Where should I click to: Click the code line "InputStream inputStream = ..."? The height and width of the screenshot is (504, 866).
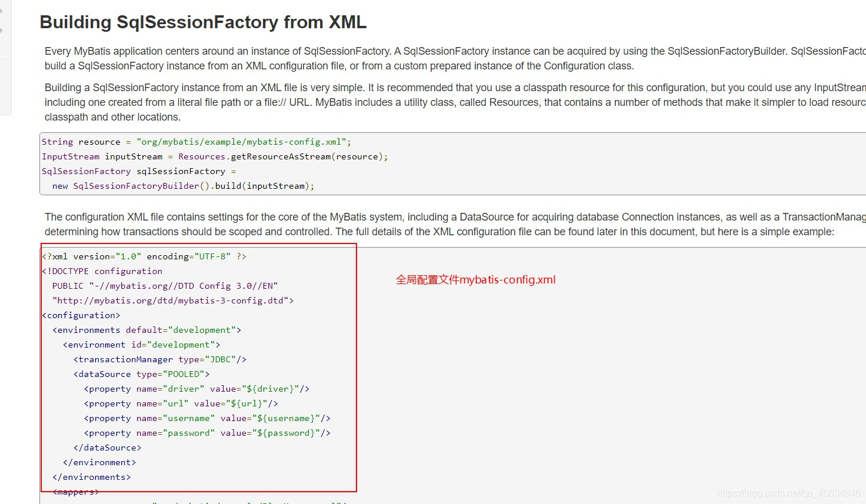215,156
